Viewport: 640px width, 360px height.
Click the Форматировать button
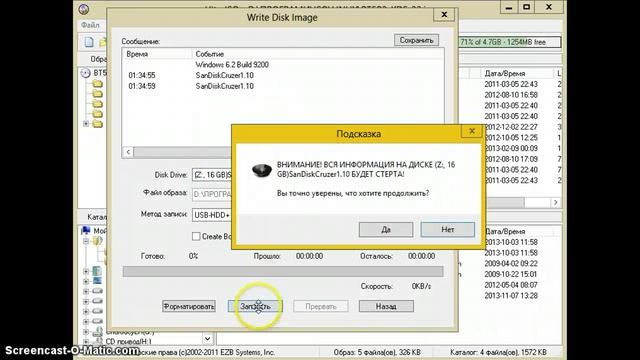189,306
